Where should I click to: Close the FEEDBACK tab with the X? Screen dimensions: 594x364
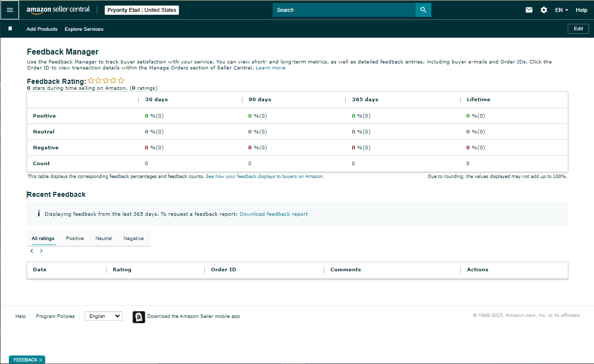(41, 360)
